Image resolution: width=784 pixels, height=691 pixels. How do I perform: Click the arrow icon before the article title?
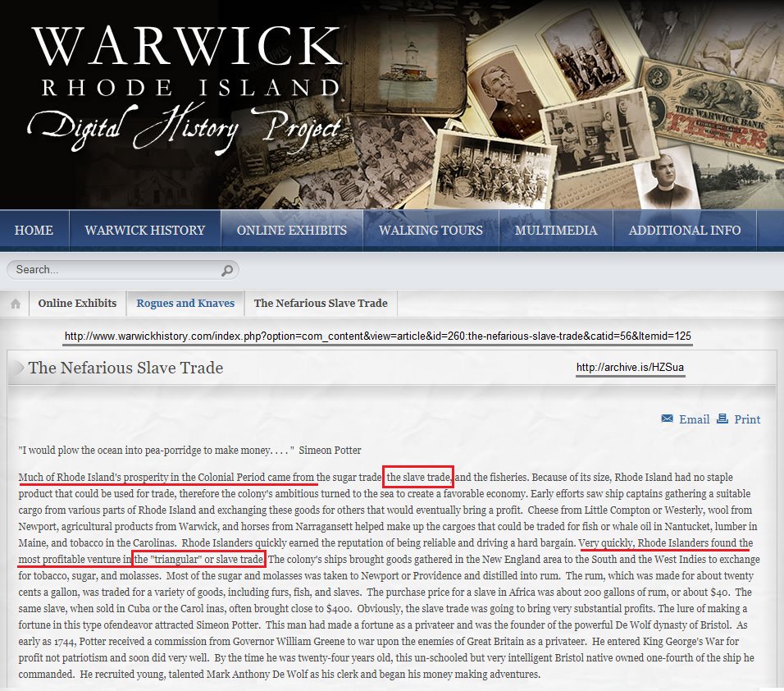(x=16, y=368)
